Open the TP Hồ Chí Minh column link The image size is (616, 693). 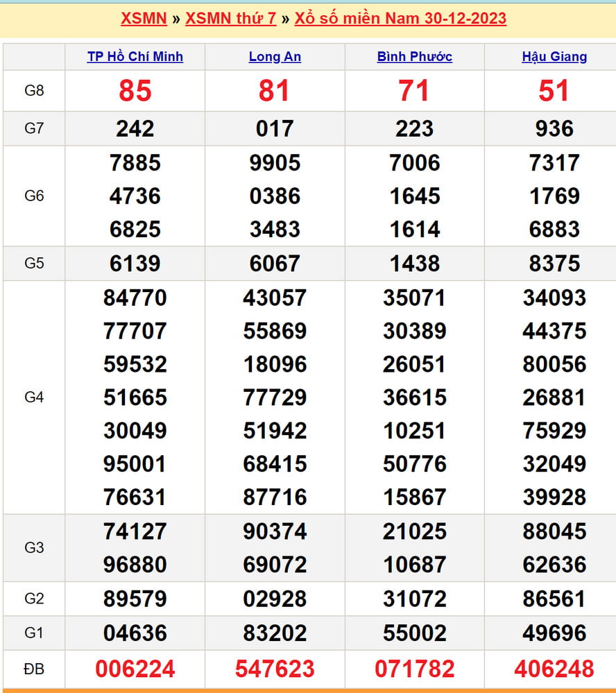click(135, 57)
